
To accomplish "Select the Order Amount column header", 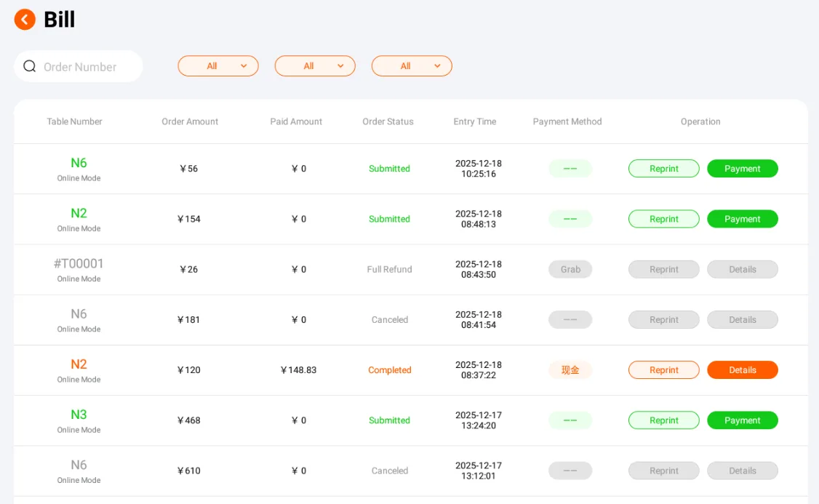I will click(x=190, y=121).
